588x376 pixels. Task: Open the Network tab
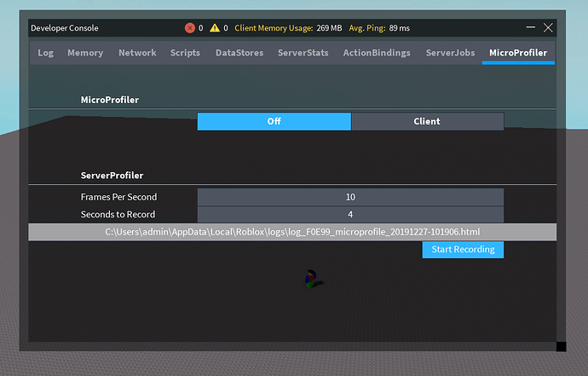[x=137, y=53]
